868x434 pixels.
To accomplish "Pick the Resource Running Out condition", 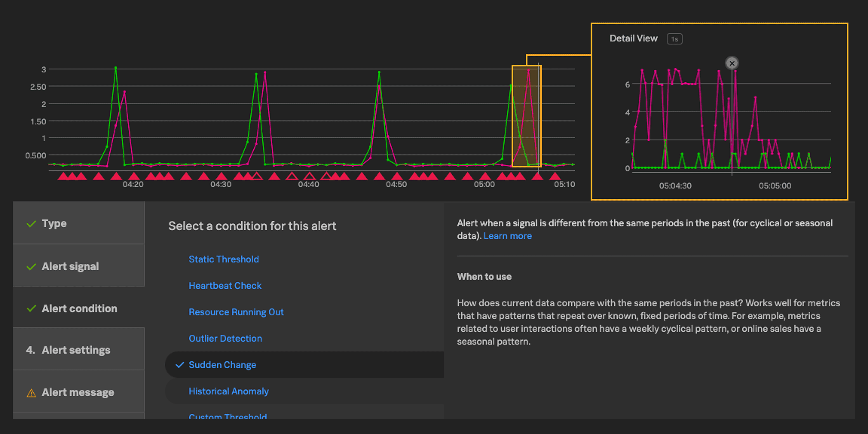I will 236,312.
